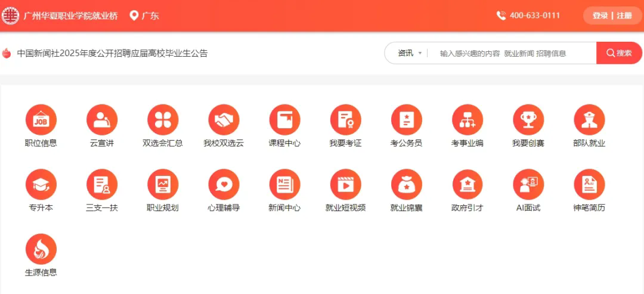
Task: Click the 心理辅导 label
Action: (224, 208)
